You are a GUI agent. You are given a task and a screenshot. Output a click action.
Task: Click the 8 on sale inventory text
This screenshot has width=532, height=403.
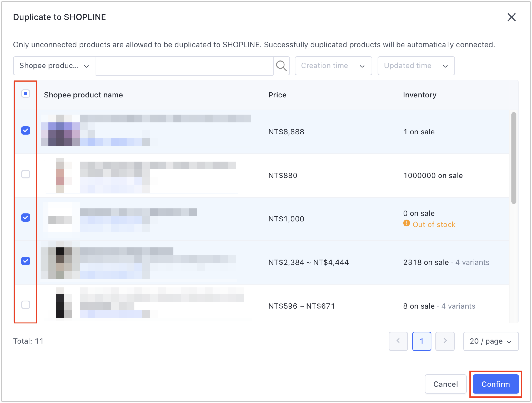click(x=419, y=306)
